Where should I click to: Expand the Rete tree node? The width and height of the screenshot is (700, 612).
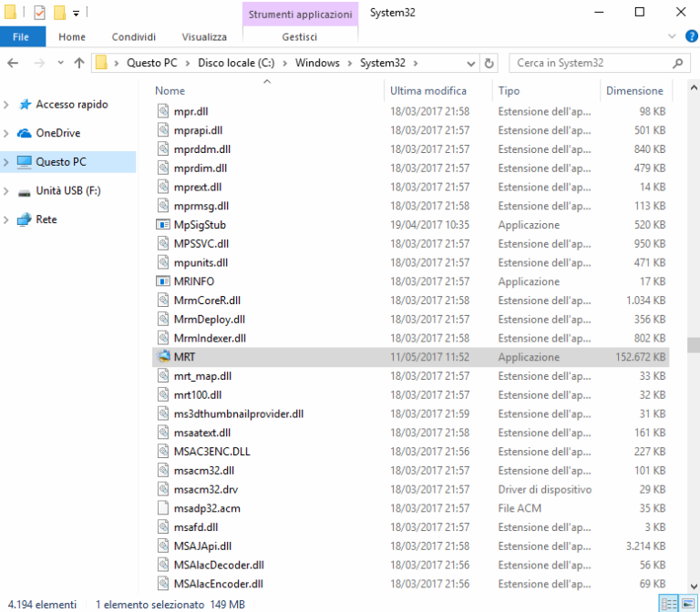[x=5, y=219]
